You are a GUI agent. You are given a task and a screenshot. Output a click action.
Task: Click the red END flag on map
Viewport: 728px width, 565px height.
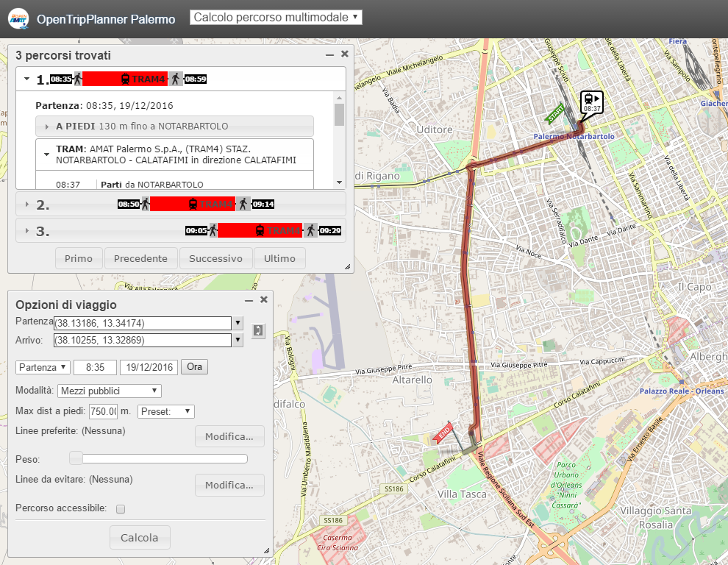tap(443, 433)
